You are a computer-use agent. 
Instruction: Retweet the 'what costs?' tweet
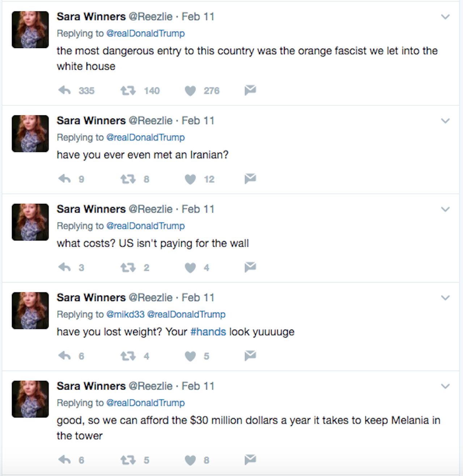[x=127, y=267]
